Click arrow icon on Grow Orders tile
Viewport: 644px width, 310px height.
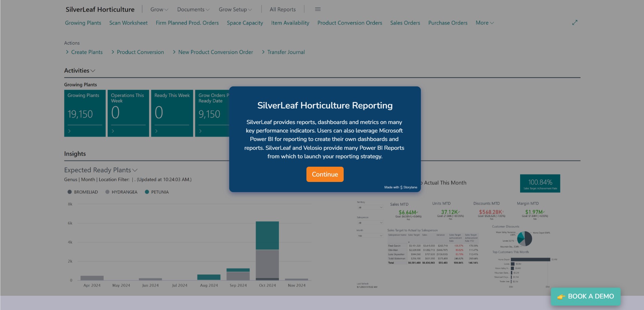coord(200,131)
